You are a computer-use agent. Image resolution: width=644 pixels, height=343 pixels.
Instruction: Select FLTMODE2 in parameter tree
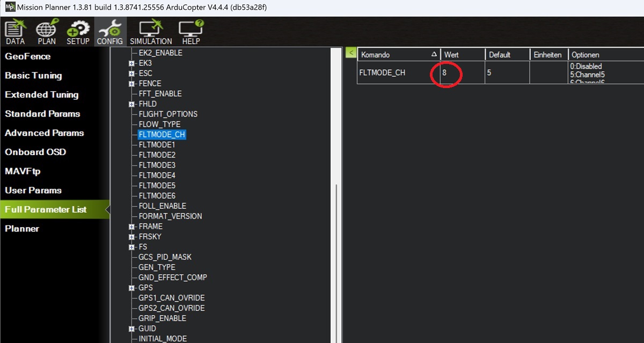(157, 155)
